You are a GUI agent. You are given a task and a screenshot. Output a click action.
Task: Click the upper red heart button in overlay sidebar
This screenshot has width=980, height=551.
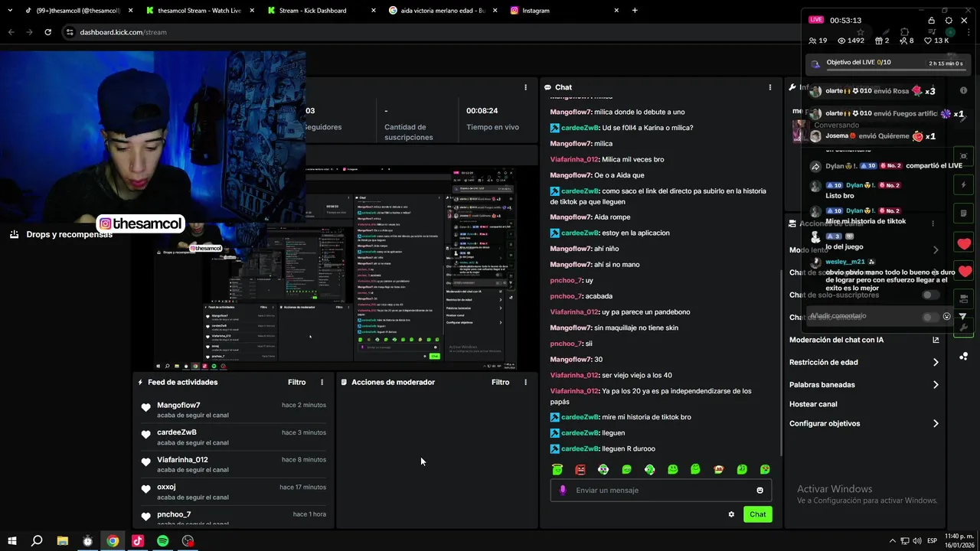[964, 244]
